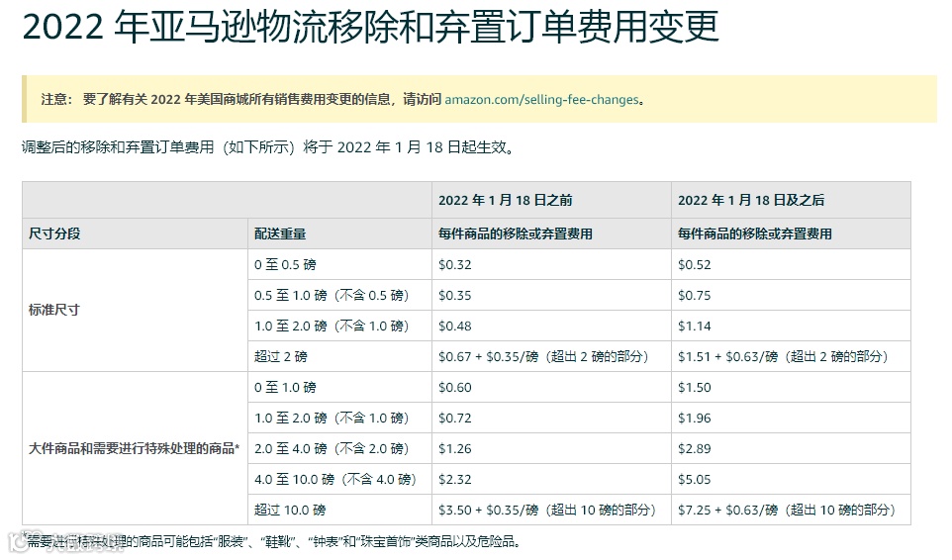Click the page title about 2022 亚马逊物流移除和弃置订单费用变更
Image resolution: width=952 pixels, height=560 pixels.
click(370, 26)
